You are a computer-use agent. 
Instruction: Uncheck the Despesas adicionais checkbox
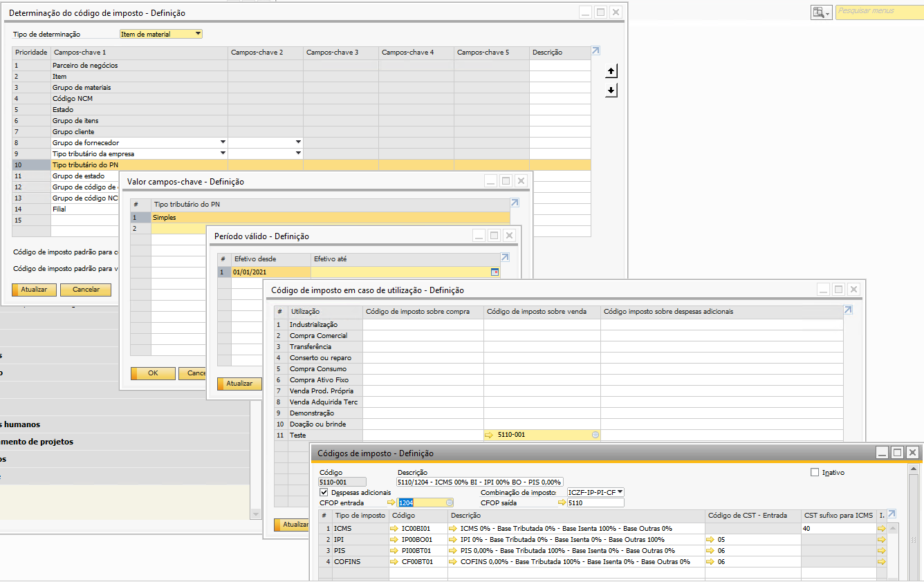tap(324, 492)
